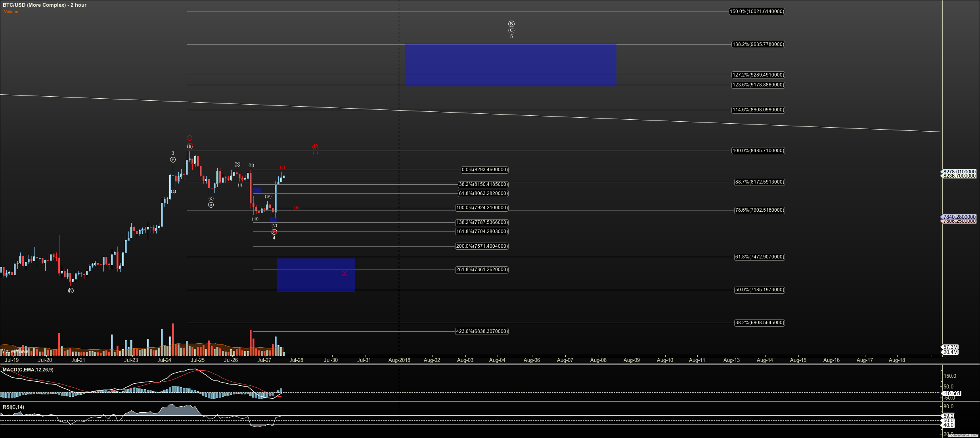Screen dimensions: 980x438
Task: Select the 127.2%(9289.4910000) level label
Action: tap(758, 75)
